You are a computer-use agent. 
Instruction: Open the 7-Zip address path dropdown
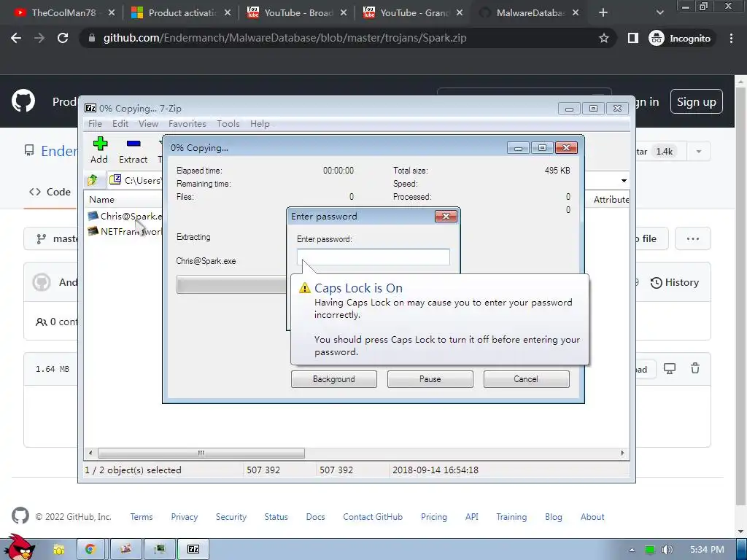pyautogui.click(x=624, y=181)
